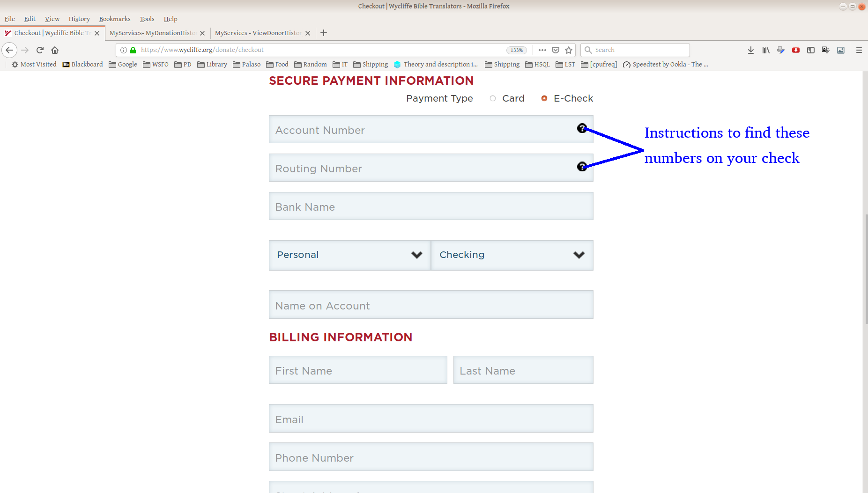Bookmark this page with the star
868x493 pixels.
569,50
